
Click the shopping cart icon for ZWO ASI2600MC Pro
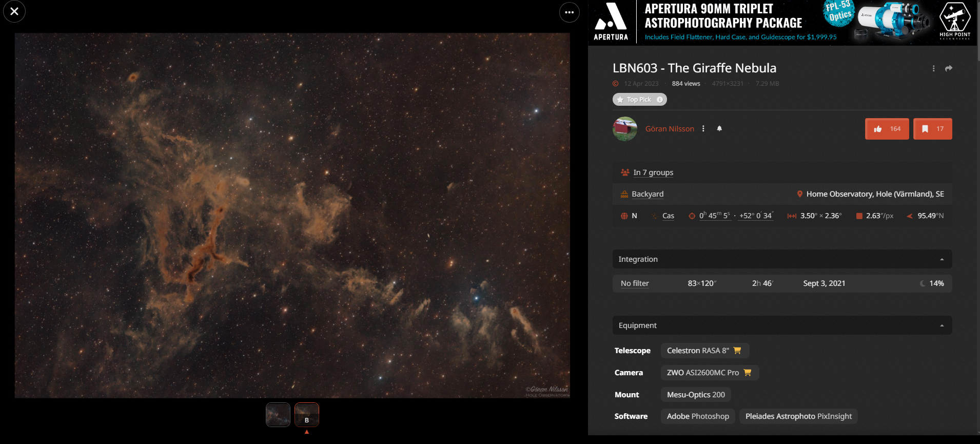tap(748, 373)
